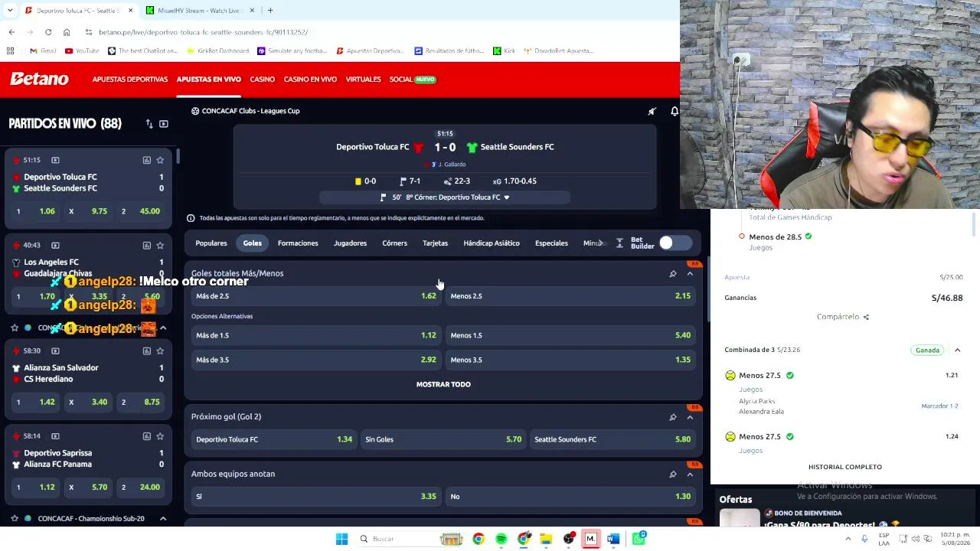Click live stream icon on Alianza San Salvador card
Screen dimensions: 980x551
point(55,350)
